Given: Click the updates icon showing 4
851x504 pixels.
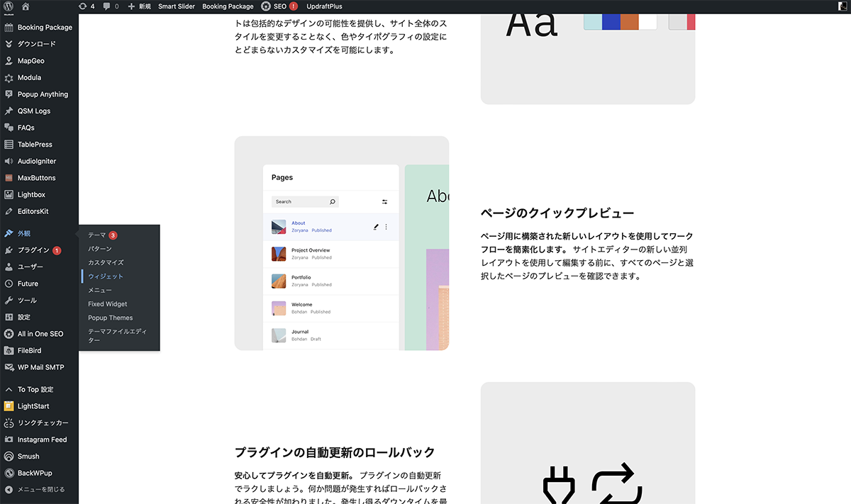Looking at the screenshot, I should tap(87, 6).
